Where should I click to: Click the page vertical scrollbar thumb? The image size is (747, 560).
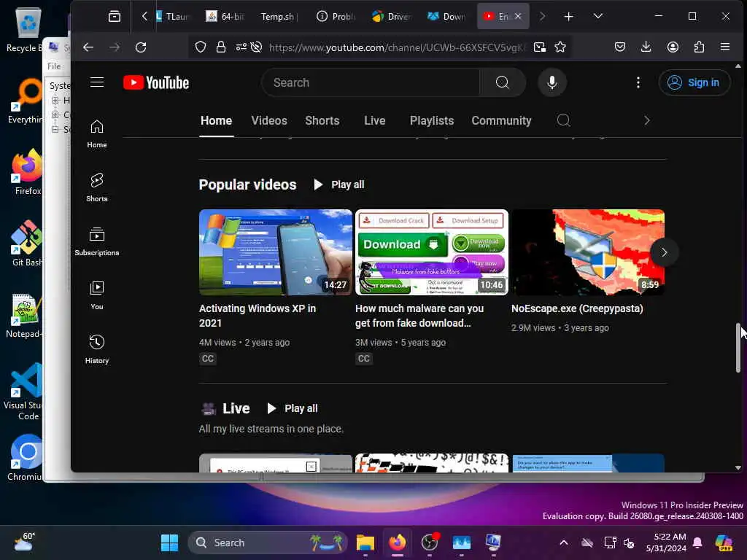738,347
